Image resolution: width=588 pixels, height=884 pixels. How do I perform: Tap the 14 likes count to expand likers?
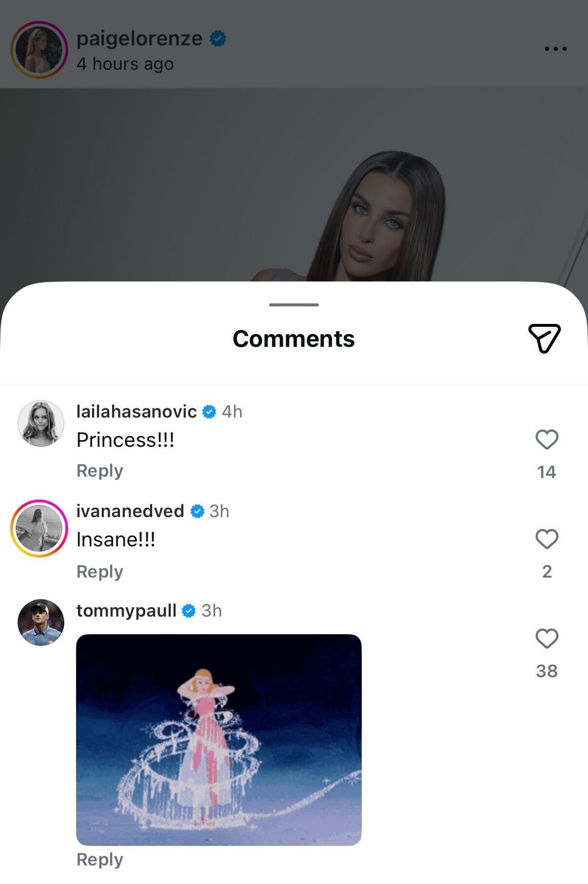(x=547, y=472)
